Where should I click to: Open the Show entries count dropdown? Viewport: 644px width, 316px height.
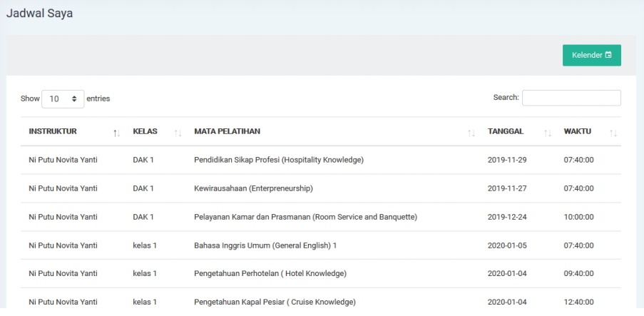tap(63, 98)
